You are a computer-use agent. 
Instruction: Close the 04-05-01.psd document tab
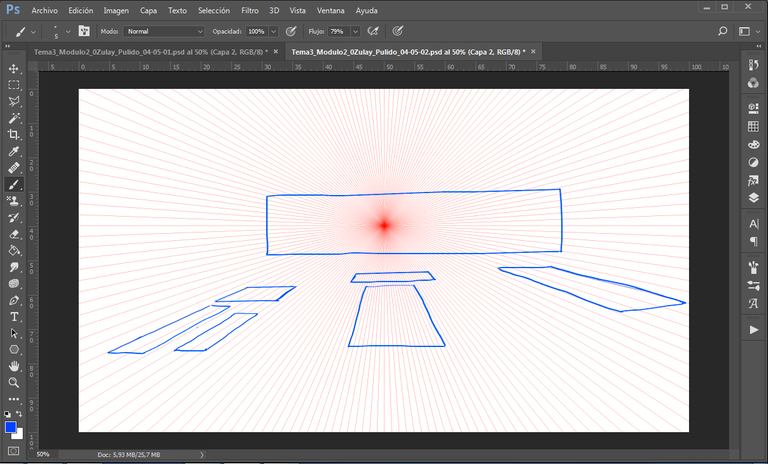276,51
